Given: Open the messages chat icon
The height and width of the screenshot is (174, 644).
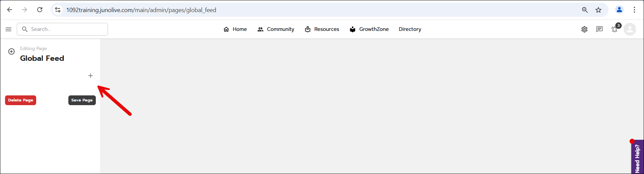Looking at the screenshot, I should tap(599, 29).
